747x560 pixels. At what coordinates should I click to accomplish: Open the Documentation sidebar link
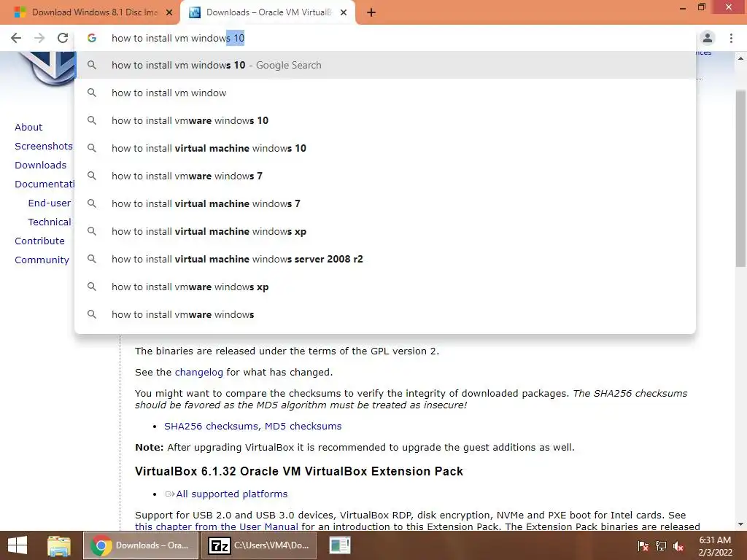click(x=44, y=184)
